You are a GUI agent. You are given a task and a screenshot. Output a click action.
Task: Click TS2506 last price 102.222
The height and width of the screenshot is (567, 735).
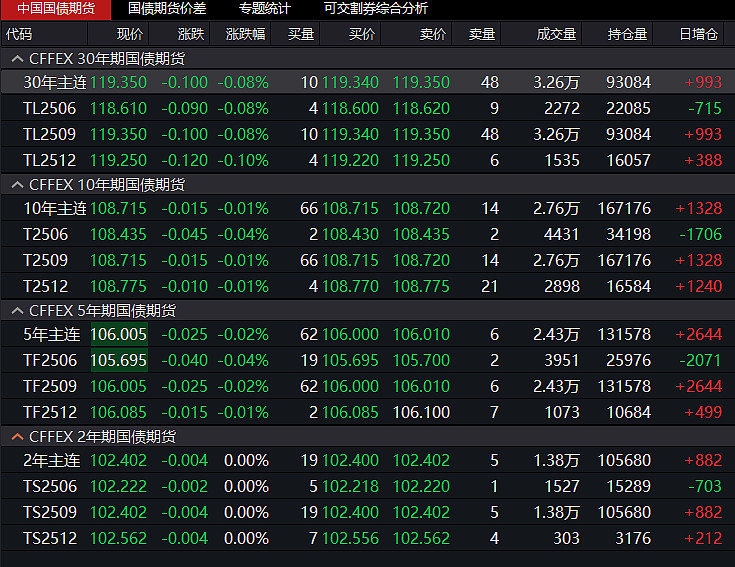pos(119,486)
